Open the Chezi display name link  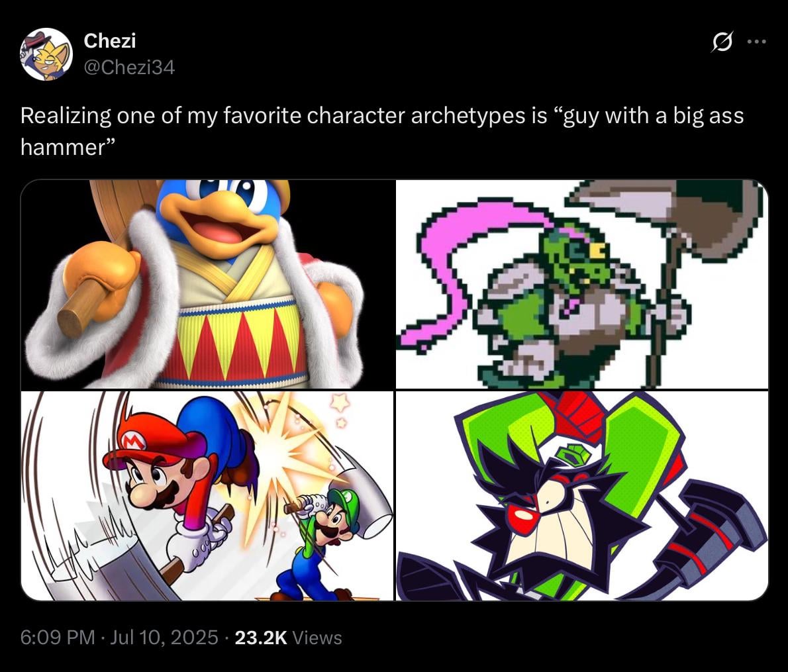109,40
